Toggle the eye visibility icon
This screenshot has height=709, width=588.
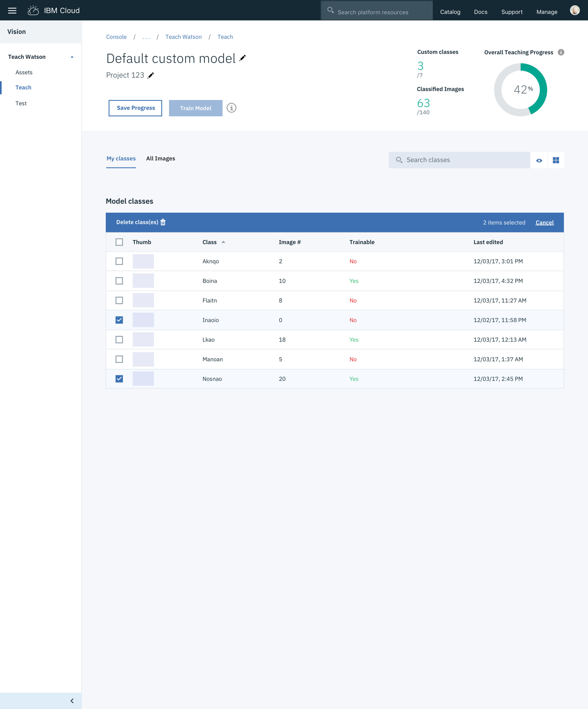click(x=539, y=160)
